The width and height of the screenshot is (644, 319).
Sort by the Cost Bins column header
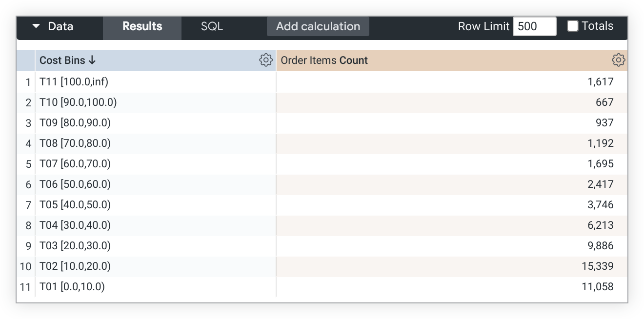pos(62,60)
